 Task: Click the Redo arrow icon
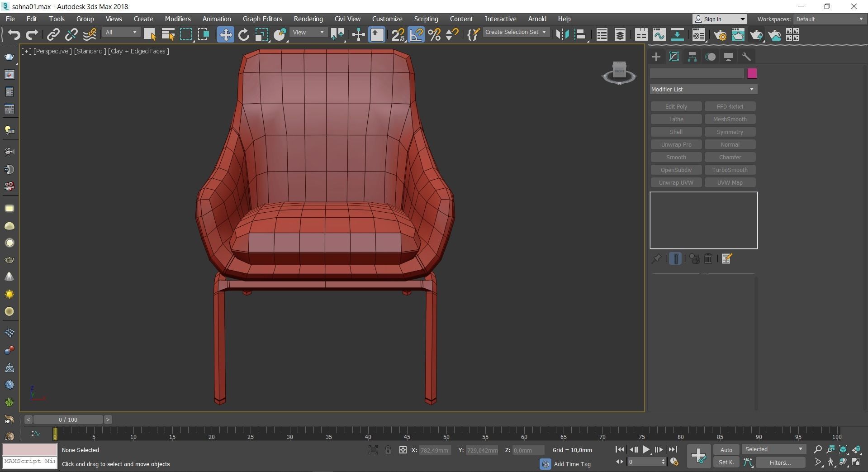pyautogui.click(x=32, y=35)
